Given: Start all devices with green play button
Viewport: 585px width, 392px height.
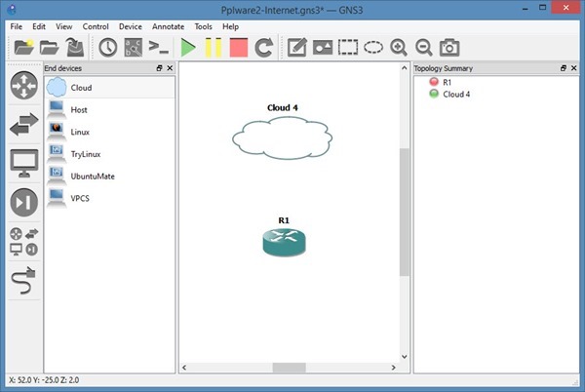Looking at the screenshot, I should [x=188, y=48].
